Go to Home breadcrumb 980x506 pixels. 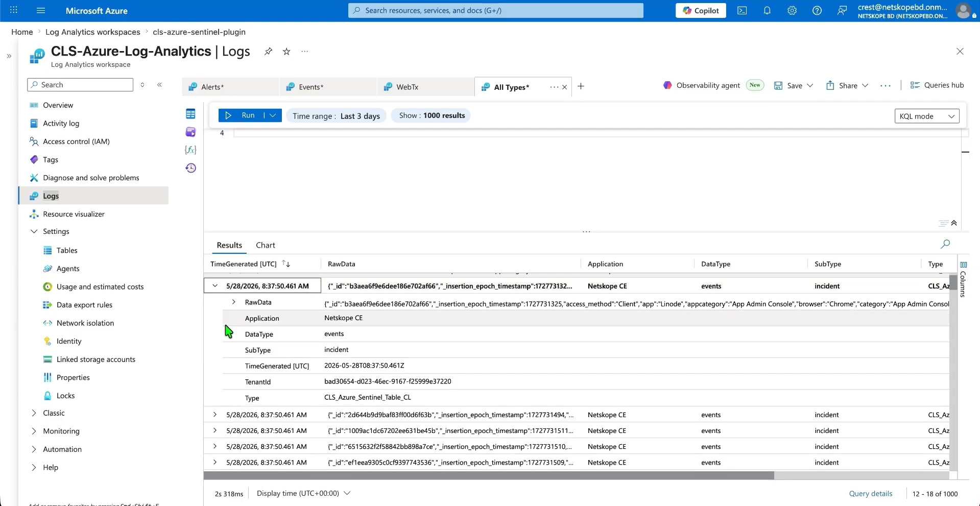click(22, 32)
